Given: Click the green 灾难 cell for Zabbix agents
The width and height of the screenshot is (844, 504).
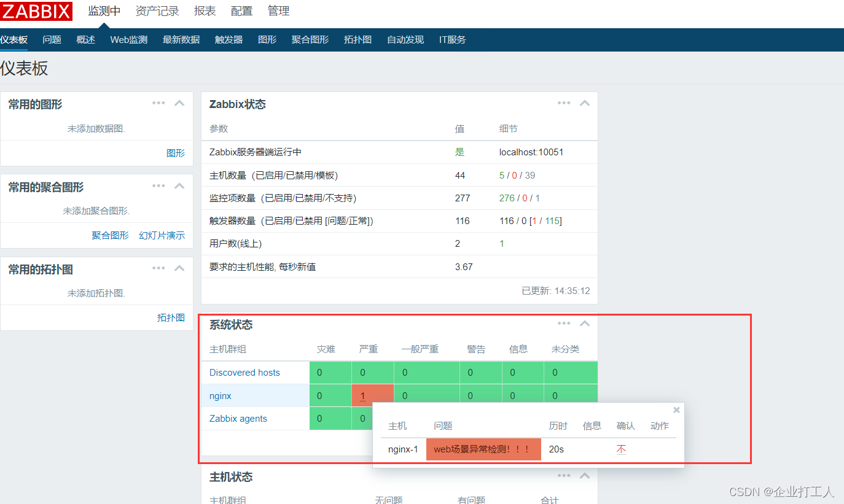Looking at the screenshot, I should [330, 419].
